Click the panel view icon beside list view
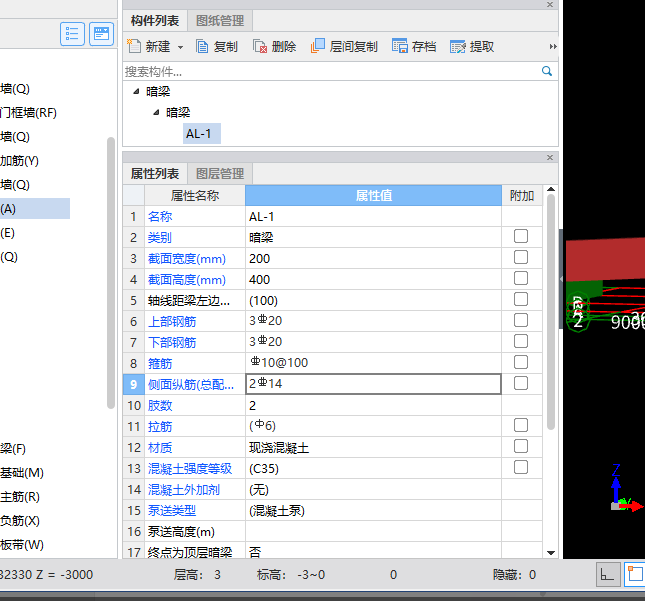Screen dimensions: 645x601 (101, 34)
